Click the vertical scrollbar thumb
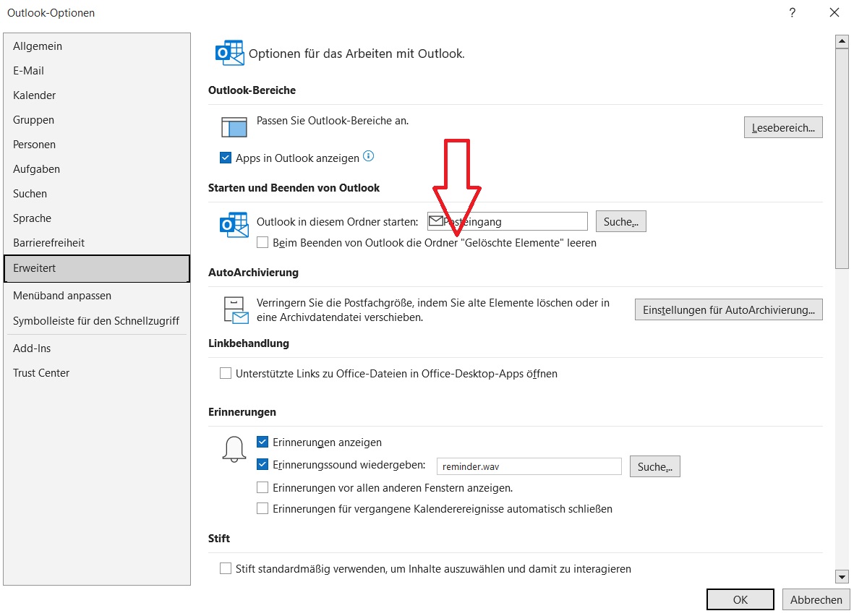The image size is (854, 616). coord(842,158)
